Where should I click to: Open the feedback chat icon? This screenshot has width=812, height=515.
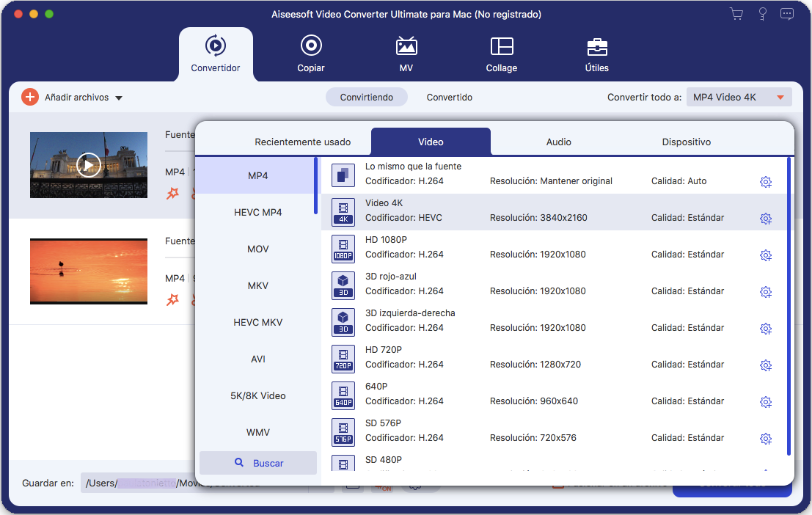point(786,13)
